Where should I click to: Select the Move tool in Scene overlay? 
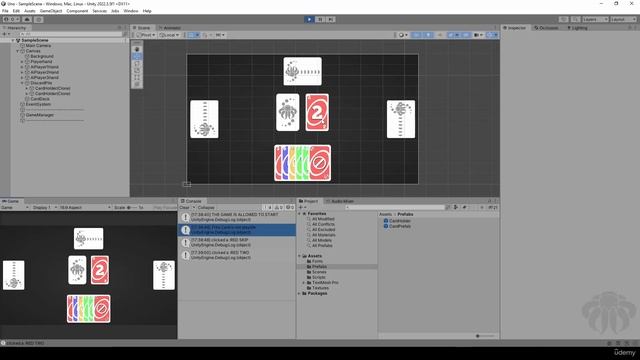[137, 56]
